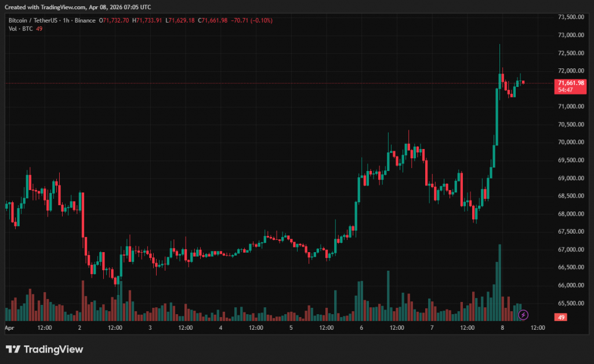Click the 1h interval in chart legend

coord(67,20)
